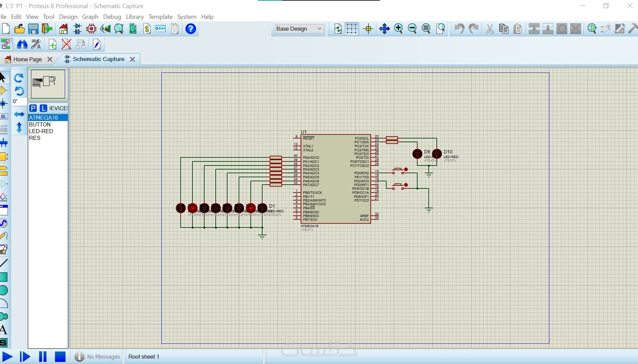Toggle the false origin crosshair button
This screenshot has width=638, height=364.
(368, 29)
